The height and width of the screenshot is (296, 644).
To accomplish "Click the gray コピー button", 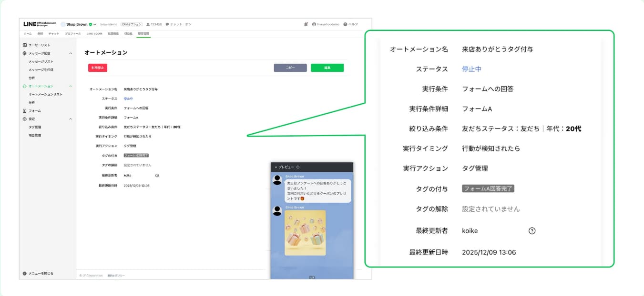I will (x=290, y=68).
